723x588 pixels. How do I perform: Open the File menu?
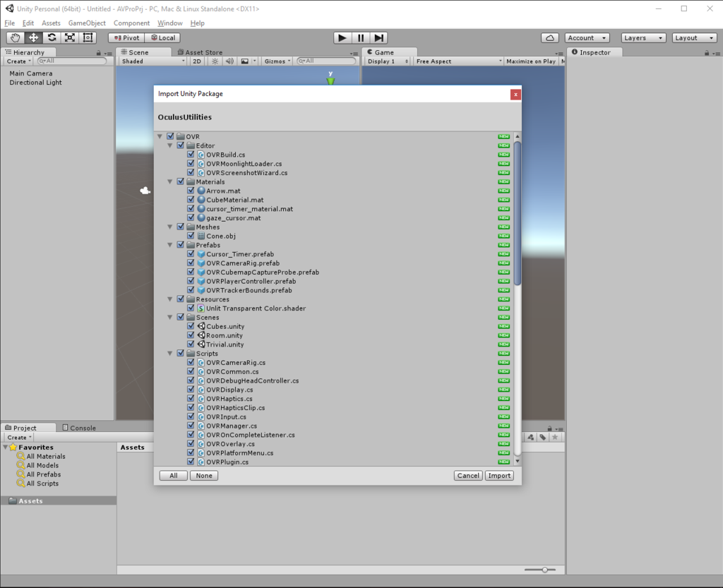pos(10,23)
